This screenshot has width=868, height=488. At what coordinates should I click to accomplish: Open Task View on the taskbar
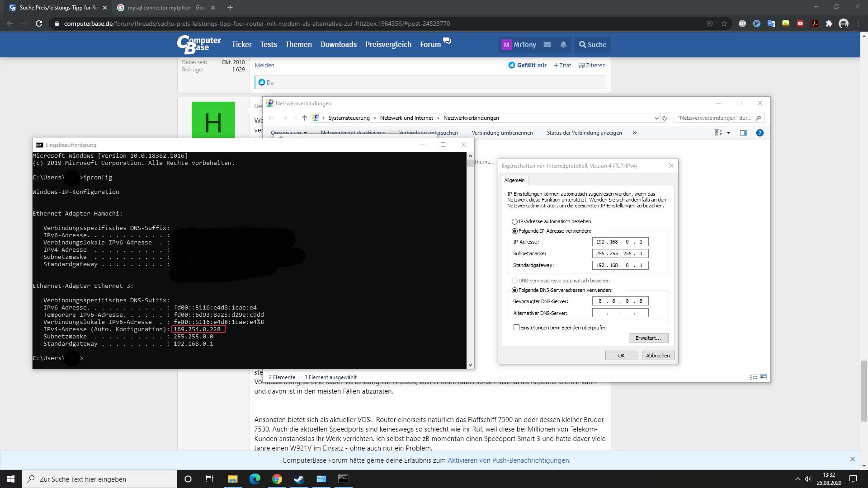click(209, 479)
